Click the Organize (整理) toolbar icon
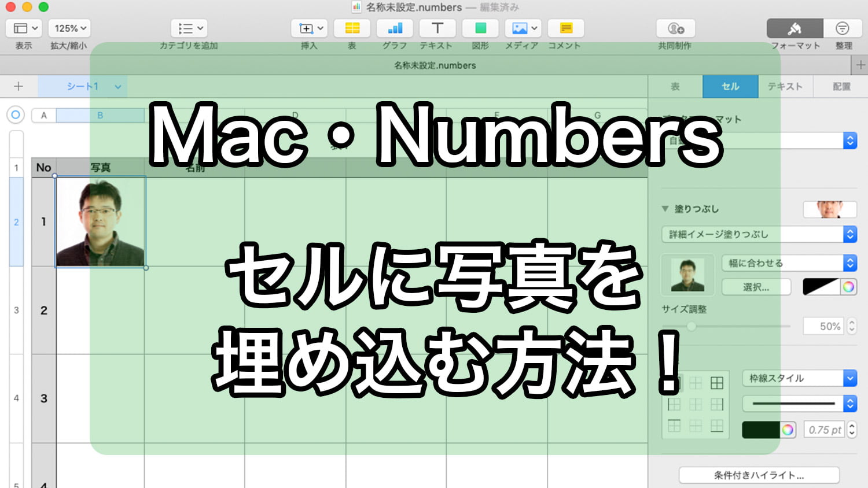Screen dimensions: 868x488 (843, 28)
